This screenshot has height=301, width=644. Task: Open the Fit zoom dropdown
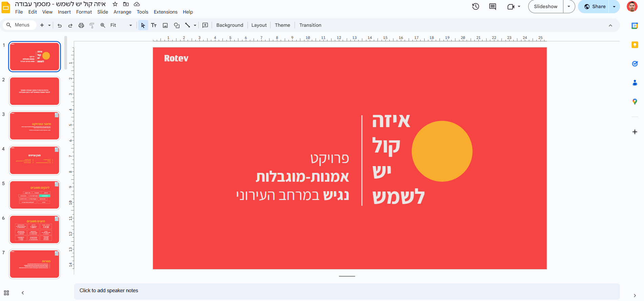click(121, 25)
